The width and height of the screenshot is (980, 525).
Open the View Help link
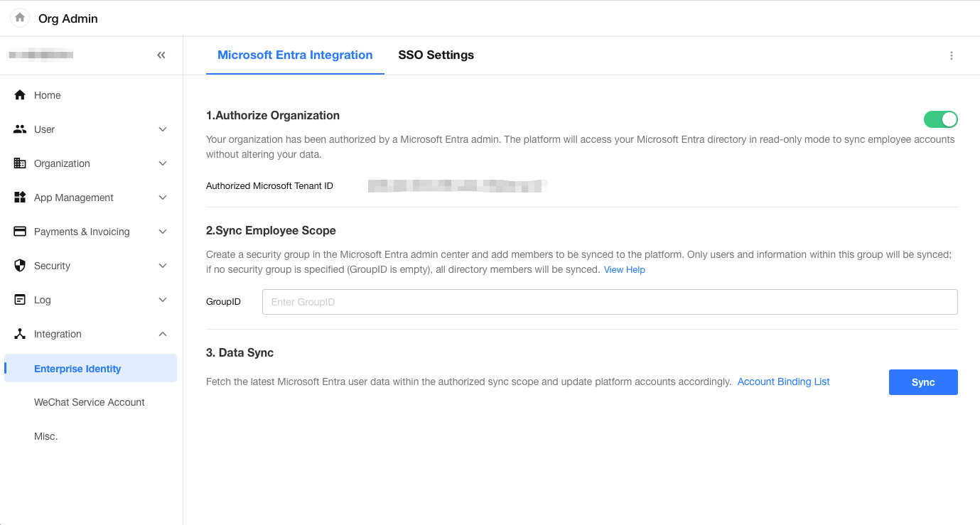coord(624,270)
